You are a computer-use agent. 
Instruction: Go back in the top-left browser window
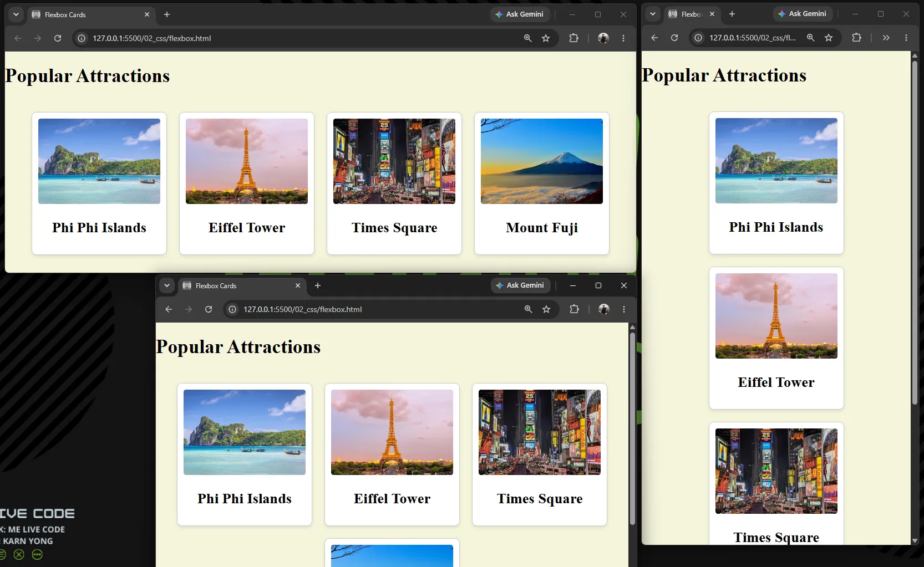[18, 38]
